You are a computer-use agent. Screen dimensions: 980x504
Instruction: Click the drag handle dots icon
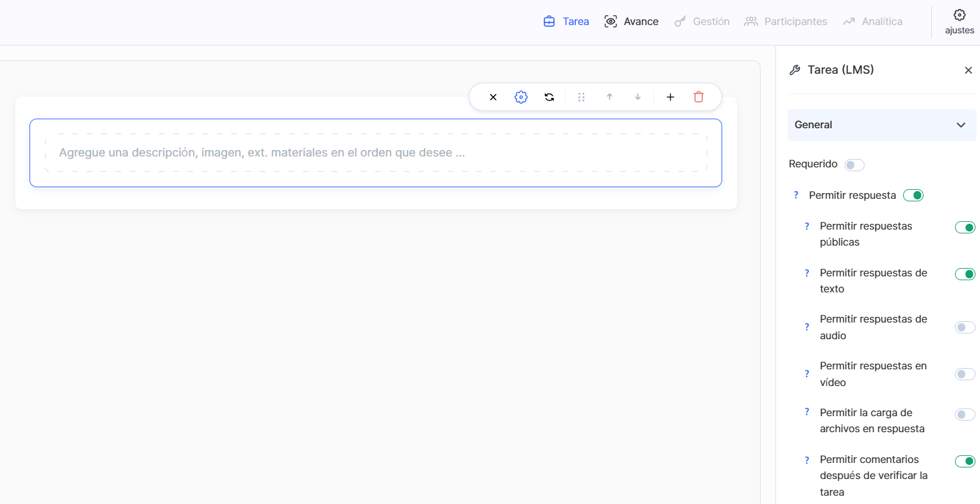[x=581, y=97]
